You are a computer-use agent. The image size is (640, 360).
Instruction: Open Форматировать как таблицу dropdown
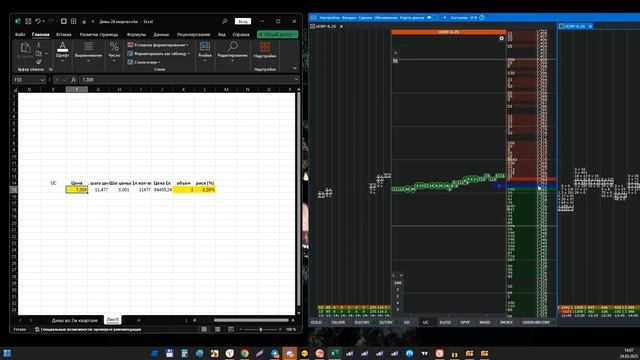click(159, 53)
